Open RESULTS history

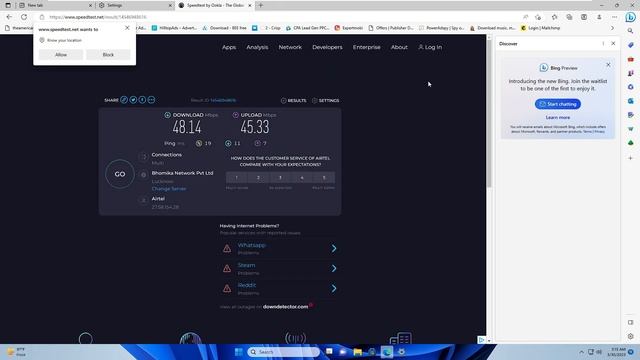point(293,100)
